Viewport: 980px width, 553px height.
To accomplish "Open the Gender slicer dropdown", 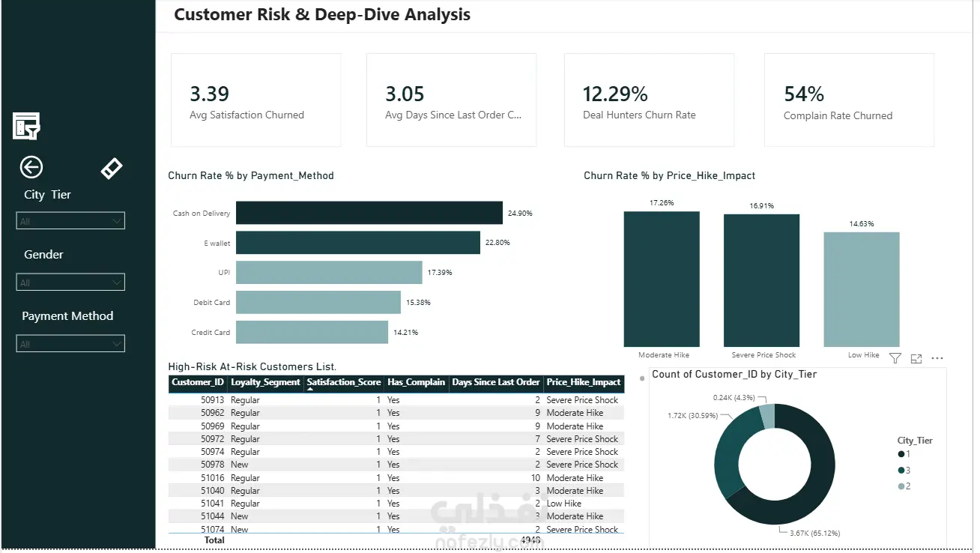I will (x=70, y=282).
